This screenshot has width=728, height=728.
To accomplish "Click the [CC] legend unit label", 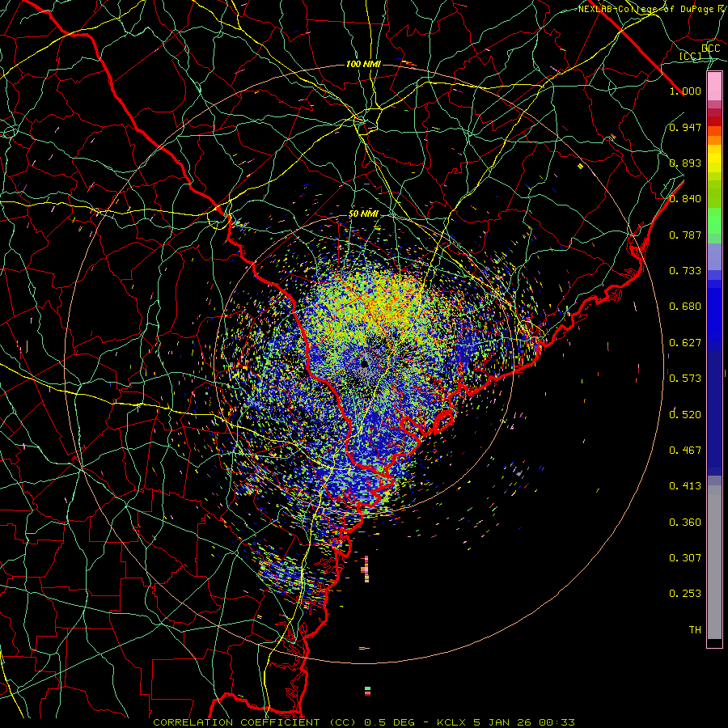I will coord(691,56).
